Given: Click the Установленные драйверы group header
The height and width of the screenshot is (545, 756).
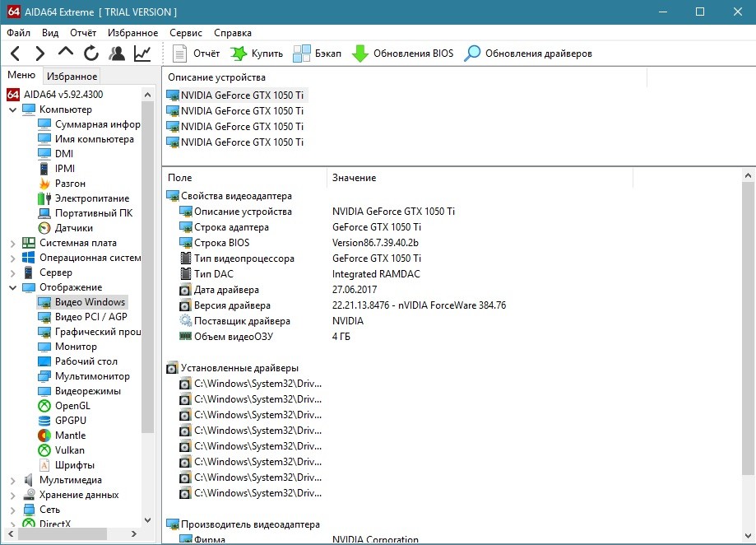Looking at the screenshot, I should coord(232,368).
